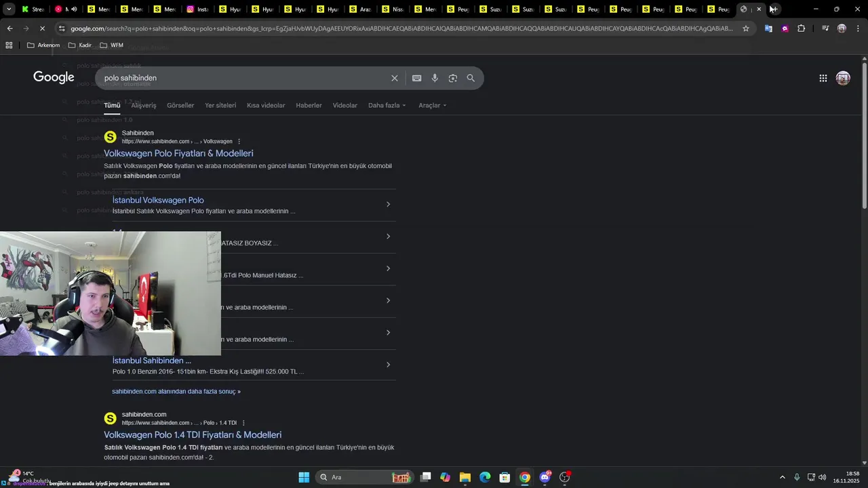
Task: Switch to Görseller results tab
Action: click(180, 105)
